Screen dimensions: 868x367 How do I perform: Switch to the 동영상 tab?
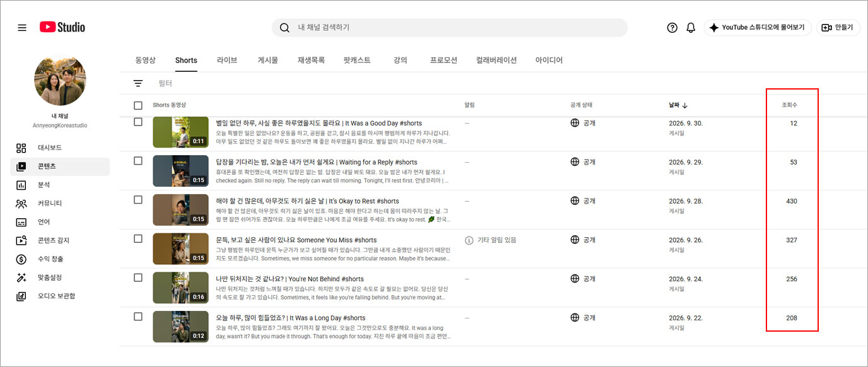tap(144, 61)
